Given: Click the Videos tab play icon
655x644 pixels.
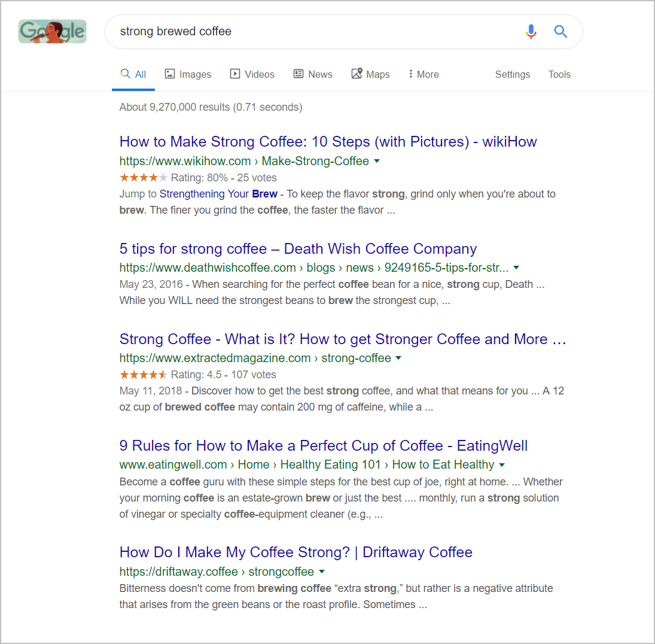Looking at the screenshot, I should pyautogui.click(x=234, y=74).
